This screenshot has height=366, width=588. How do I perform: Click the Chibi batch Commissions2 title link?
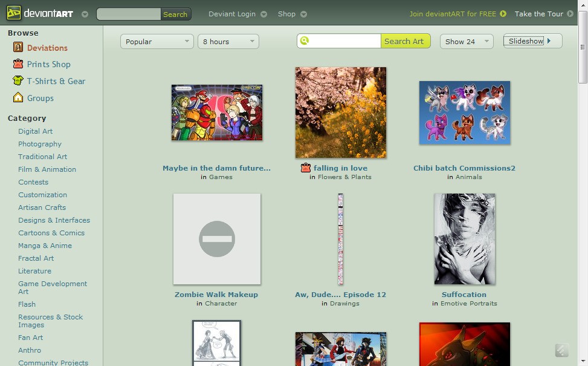464,168
